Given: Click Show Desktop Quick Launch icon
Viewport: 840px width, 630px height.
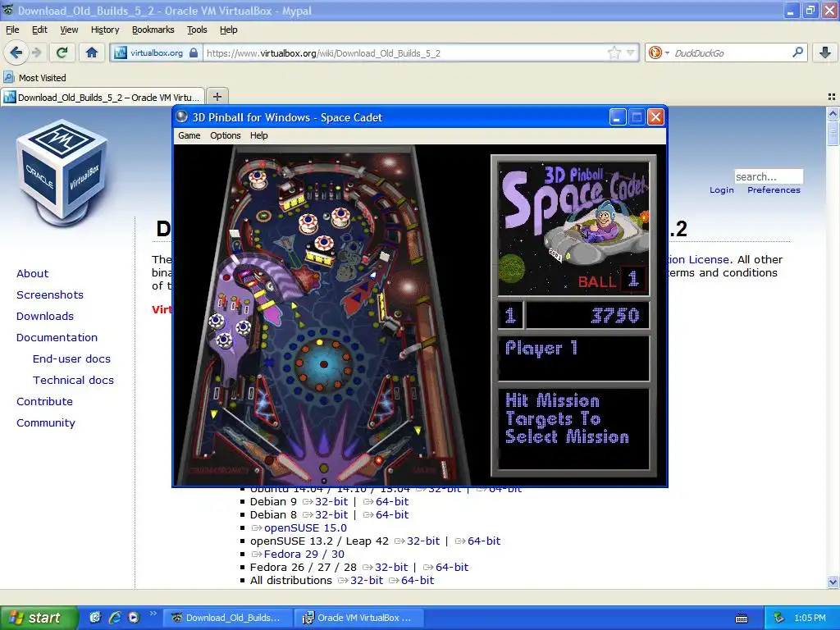Looking at the screenshot, I should click(x=95, y=618).
